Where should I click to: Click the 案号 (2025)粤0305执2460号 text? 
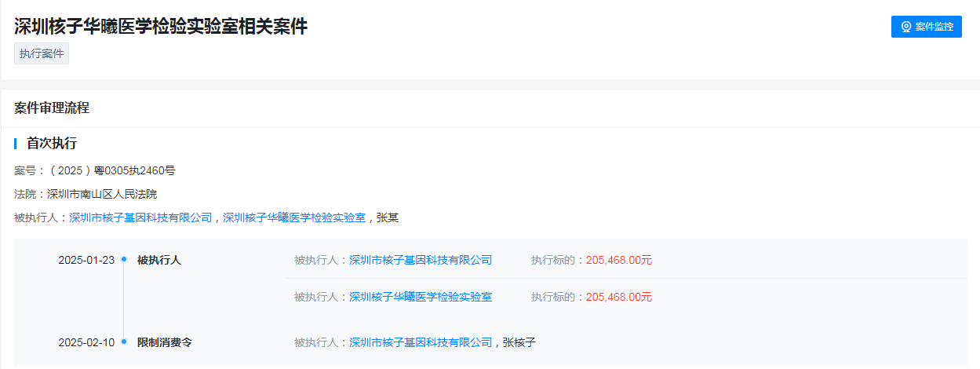95,170
